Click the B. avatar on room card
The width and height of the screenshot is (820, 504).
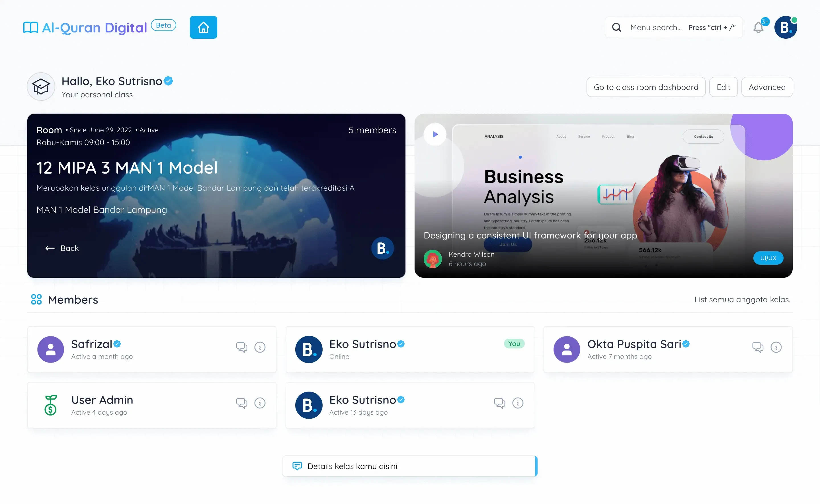(382, 248)
